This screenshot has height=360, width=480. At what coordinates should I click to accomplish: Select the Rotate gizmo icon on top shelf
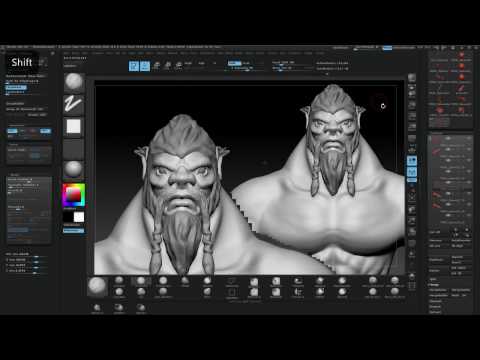179,66
